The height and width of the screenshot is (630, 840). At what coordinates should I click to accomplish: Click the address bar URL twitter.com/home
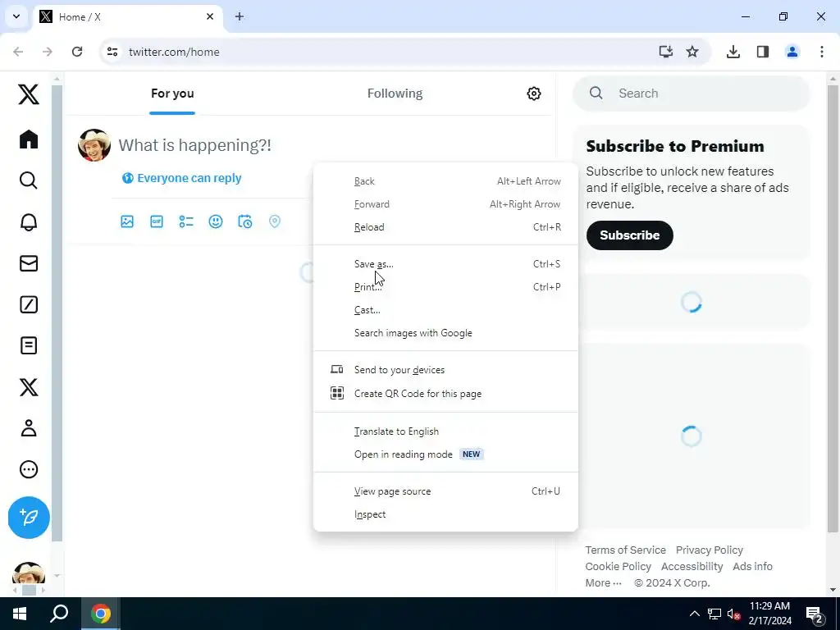pos(174,52)
